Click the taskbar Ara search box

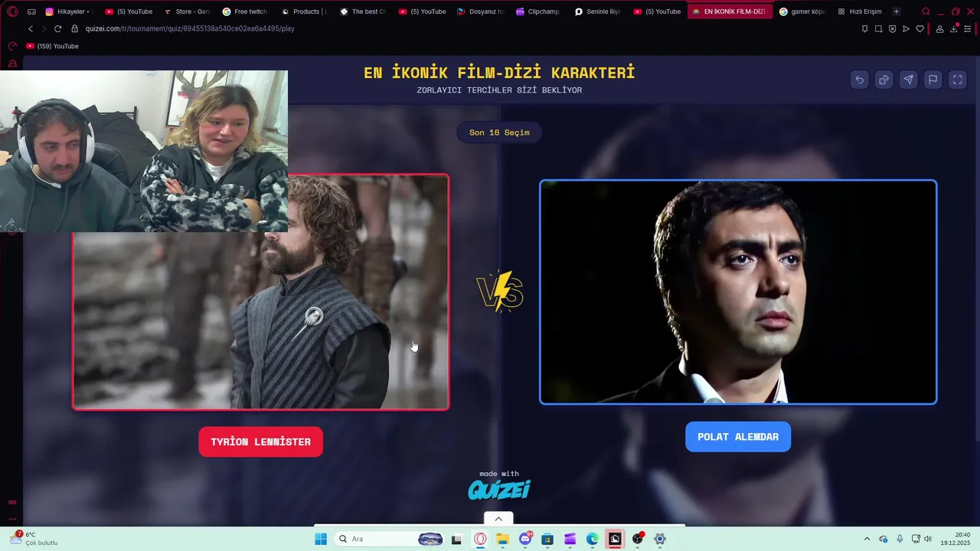tap(390, 539)
